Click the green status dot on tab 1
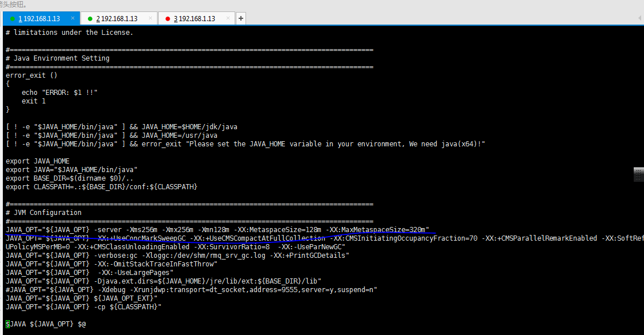 click(13, 19)
